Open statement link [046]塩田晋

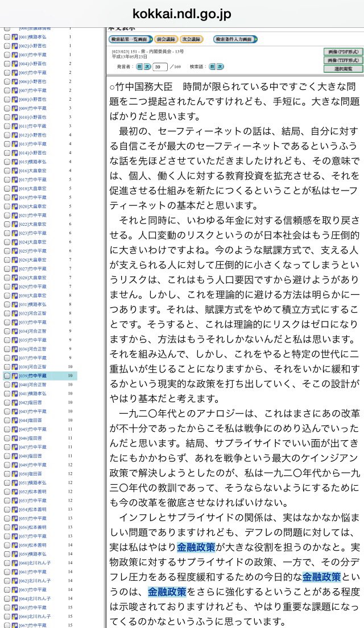click(x=31, y=438)
